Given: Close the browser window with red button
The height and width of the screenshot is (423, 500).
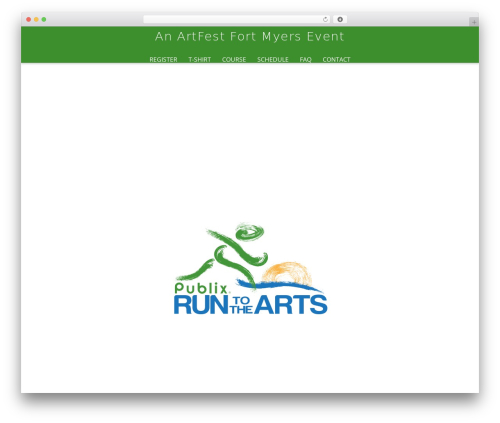Looking at the screenshot, I should (29, 19).
